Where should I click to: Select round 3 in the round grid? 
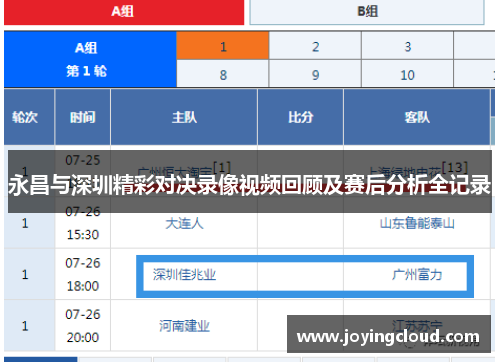(x=407, y=46)
